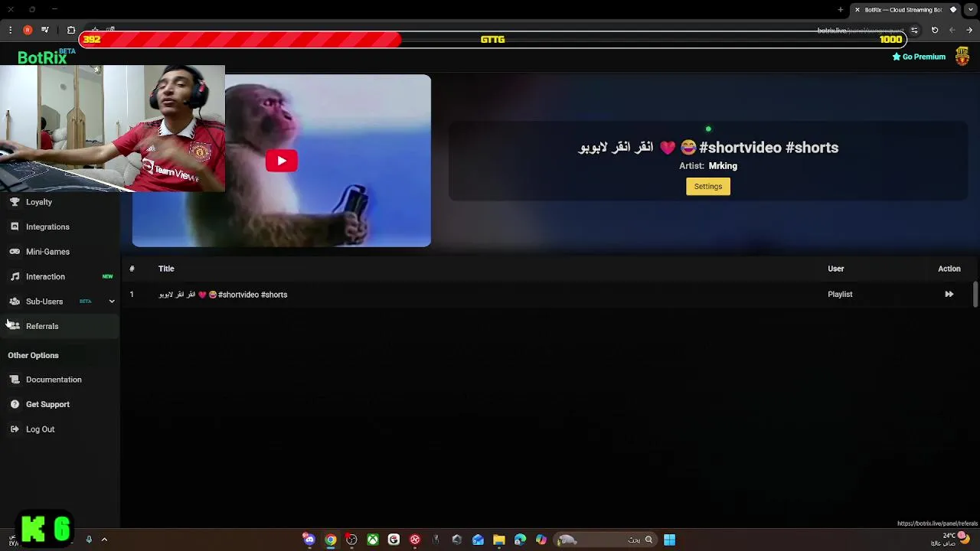Open File Explorer from the taskbar
The height and width of the screenshot is (551, 980).
pos(499,540)
